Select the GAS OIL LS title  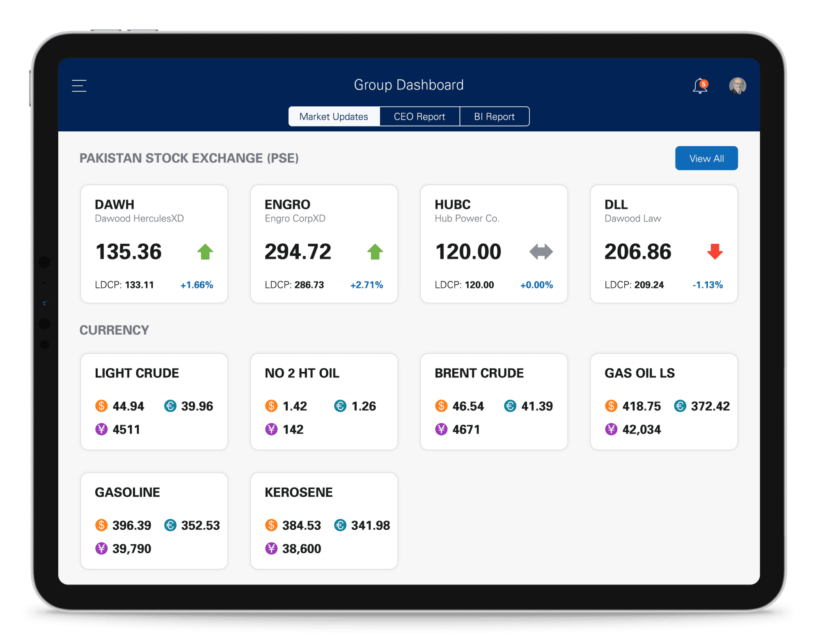[x=640, y=373]
